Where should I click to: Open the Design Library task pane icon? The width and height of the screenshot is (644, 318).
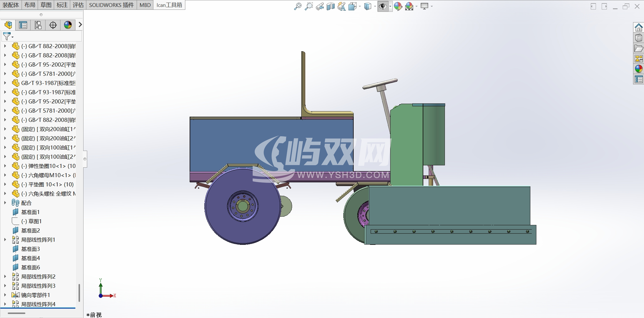[x=639, y=38]
